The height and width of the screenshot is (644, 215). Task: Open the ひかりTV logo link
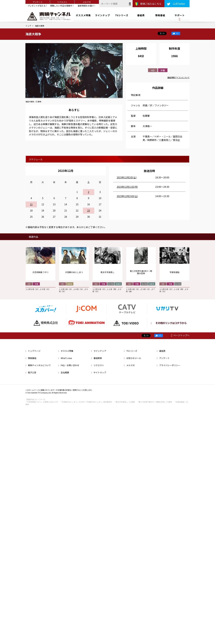pyautogui.click(x=167, y=308)
